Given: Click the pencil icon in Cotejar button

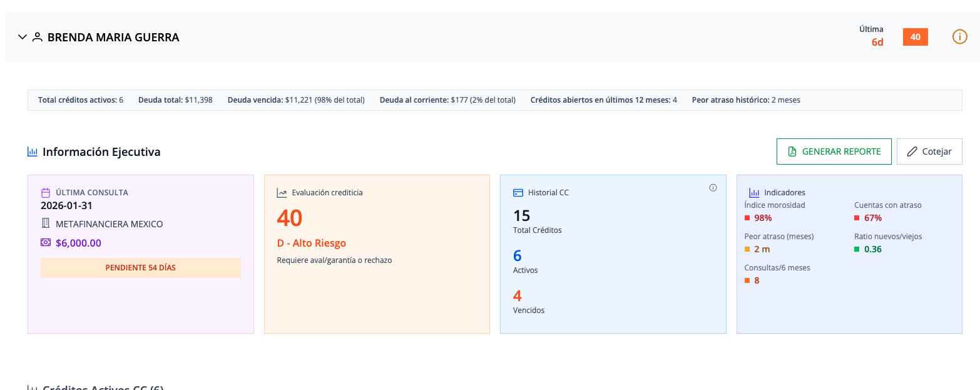Looking at the screenshot, I should tap(912, 151).
